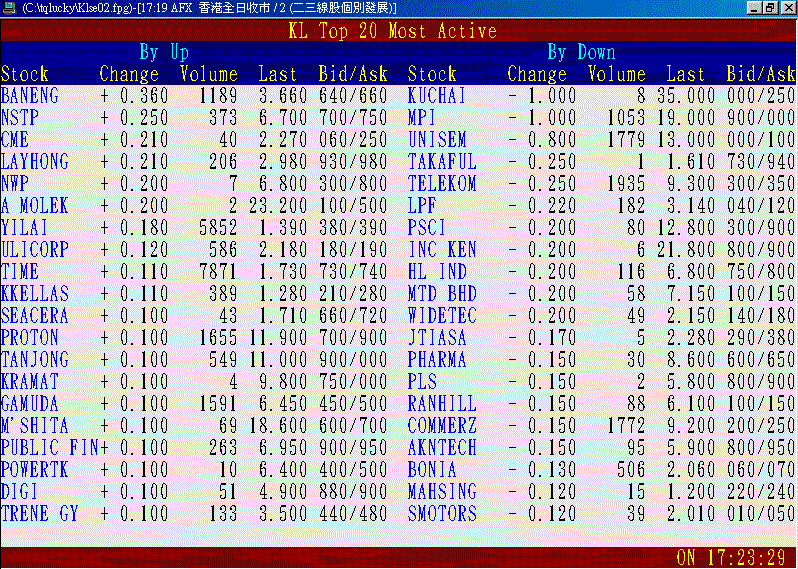Viewport: 798px width, 569px height.
Task: Click the PSCI stock entry
Action: tap(426, 227)
